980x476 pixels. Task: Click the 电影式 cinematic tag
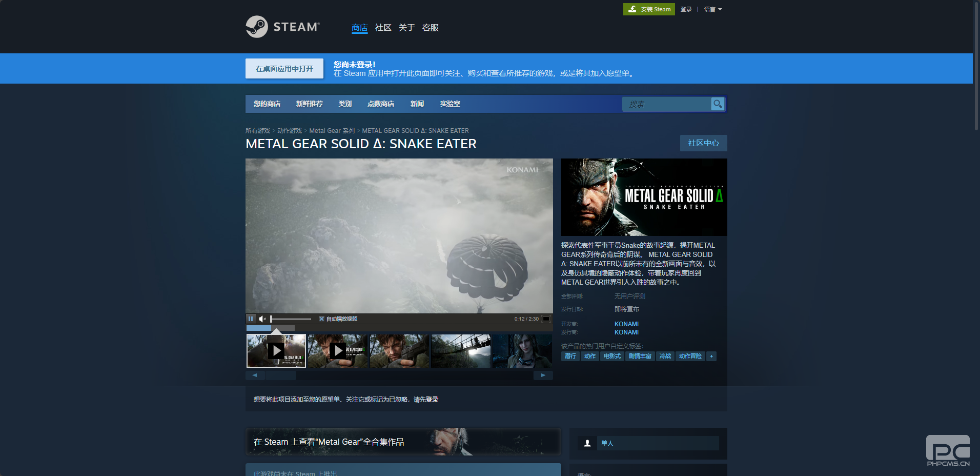[x=612, y=356]
